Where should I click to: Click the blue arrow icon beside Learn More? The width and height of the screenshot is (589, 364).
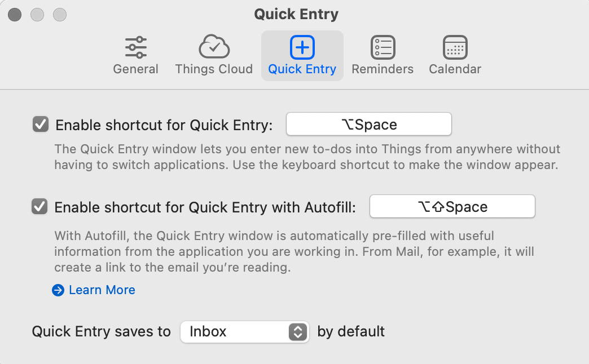coord(58,290)
